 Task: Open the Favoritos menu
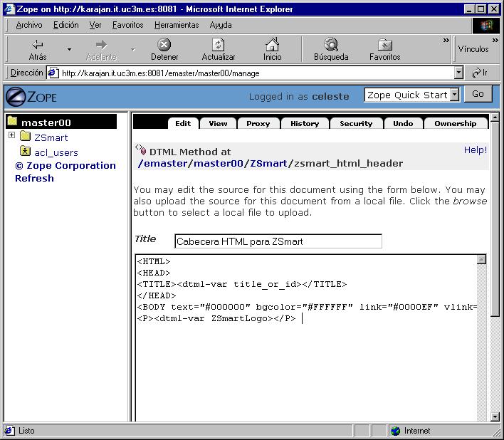[x=128, y=25]
